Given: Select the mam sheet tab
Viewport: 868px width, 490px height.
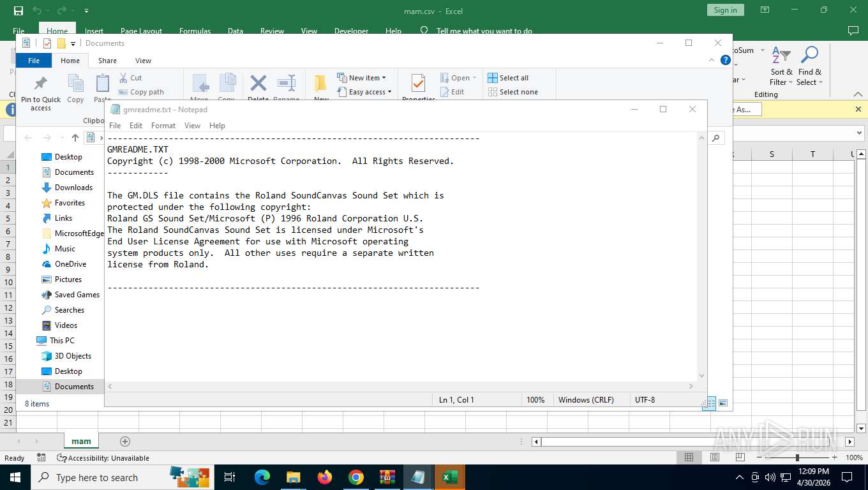Looking at the screenshot, I should [x=81, y=441].
